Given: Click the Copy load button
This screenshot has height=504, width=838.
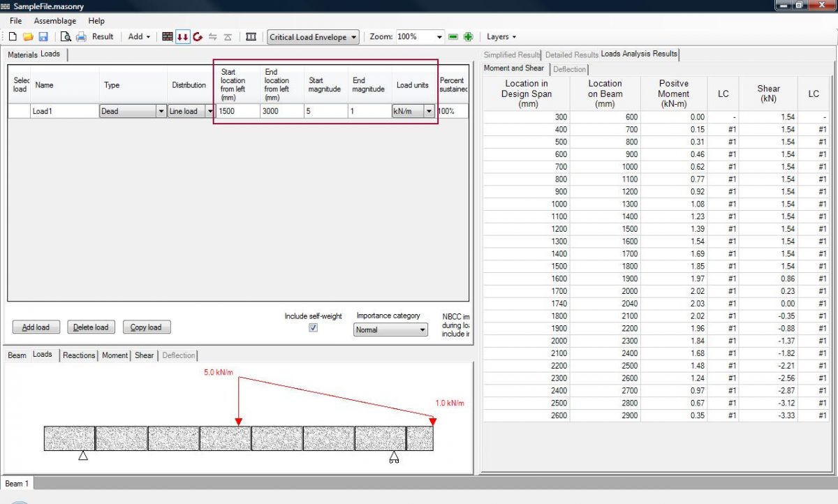Looking at the screenshot, I should [x=147, y=327].
